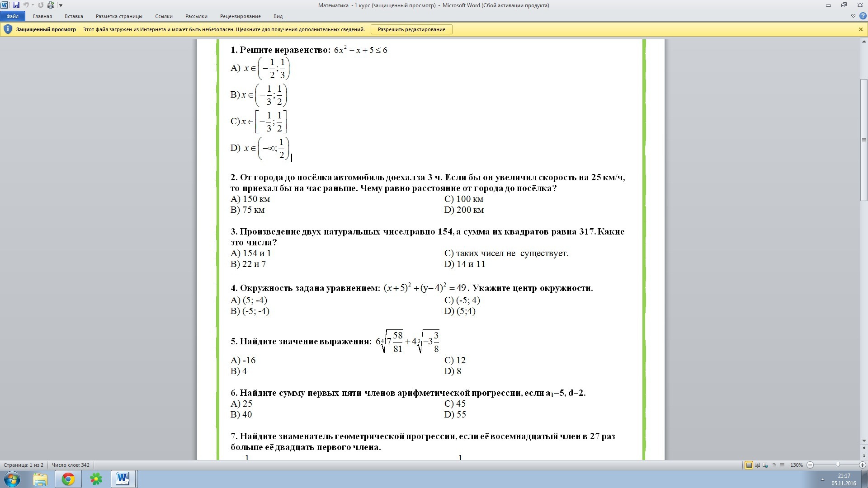Switch to the Главная ribbon tab
Image resolution: width=868 pixels, height=488 pixels.
[x=42, y=16]
